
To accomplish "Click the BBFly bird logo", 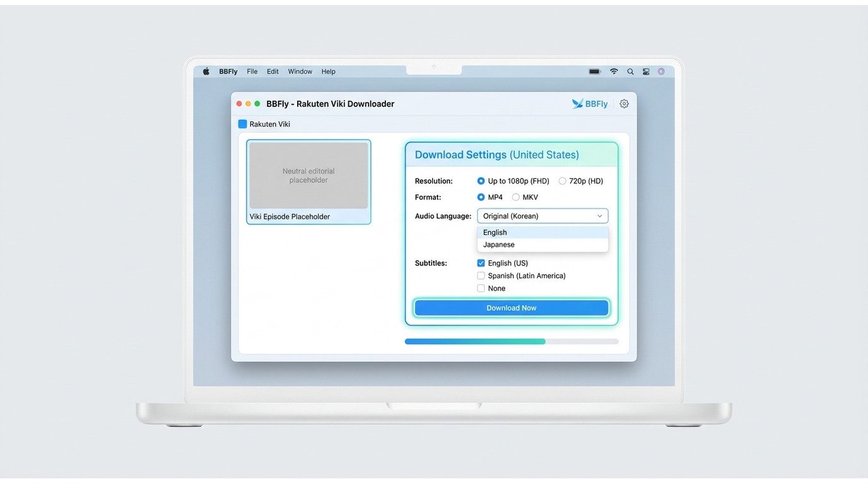I will pyautogui.click(x=578, y=104).
